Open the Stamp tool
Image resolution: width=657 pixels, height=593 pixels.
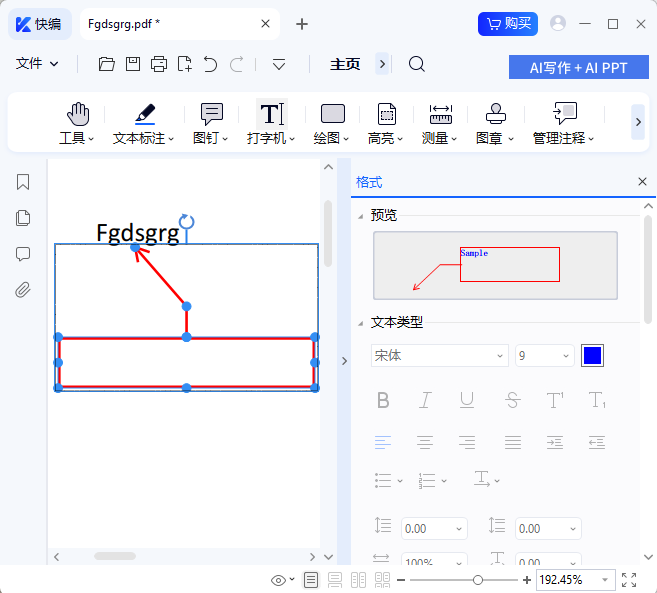tap(495, 115)
